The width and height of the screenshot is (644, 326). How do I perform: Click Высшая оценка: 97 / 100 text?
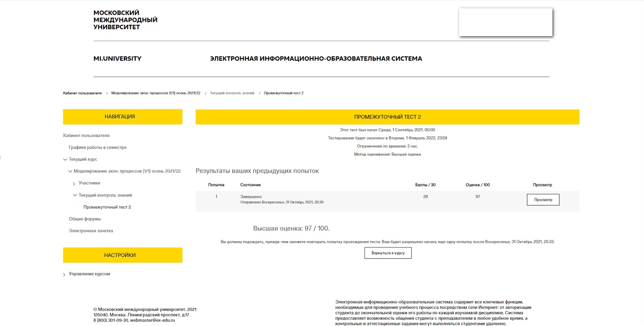pyautogui.click(x=291, y=228)
